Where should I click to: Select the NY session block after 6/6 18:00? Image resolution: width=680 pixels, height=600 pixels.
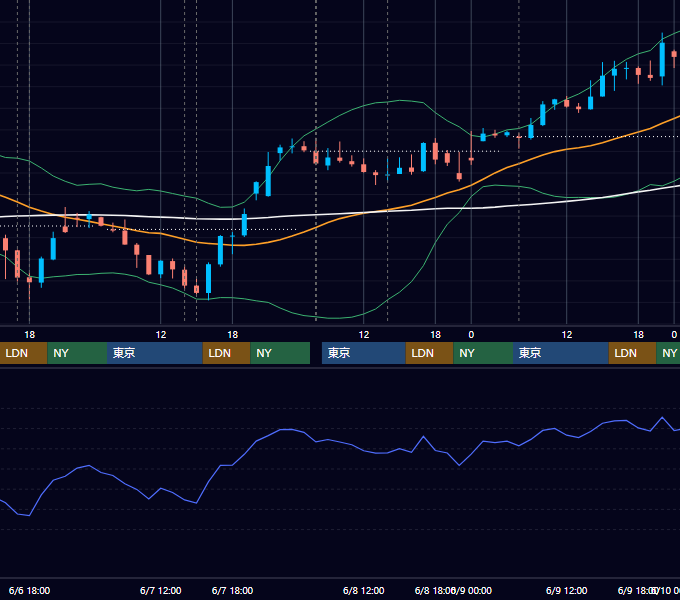pyautogui.click(x=77, y=353)
